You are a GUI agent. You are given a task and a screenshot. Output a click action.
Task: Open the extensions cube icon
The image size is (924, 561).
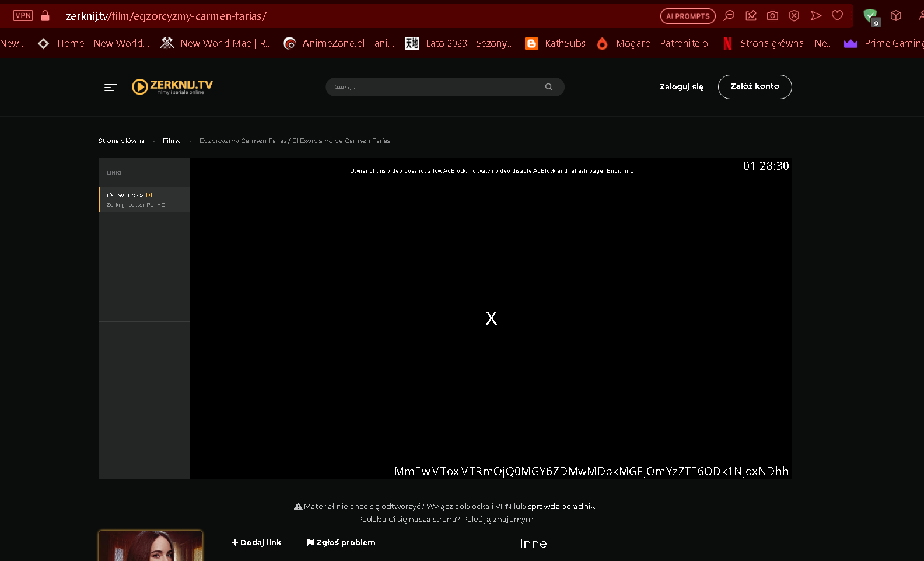click(x=896, y=16)
